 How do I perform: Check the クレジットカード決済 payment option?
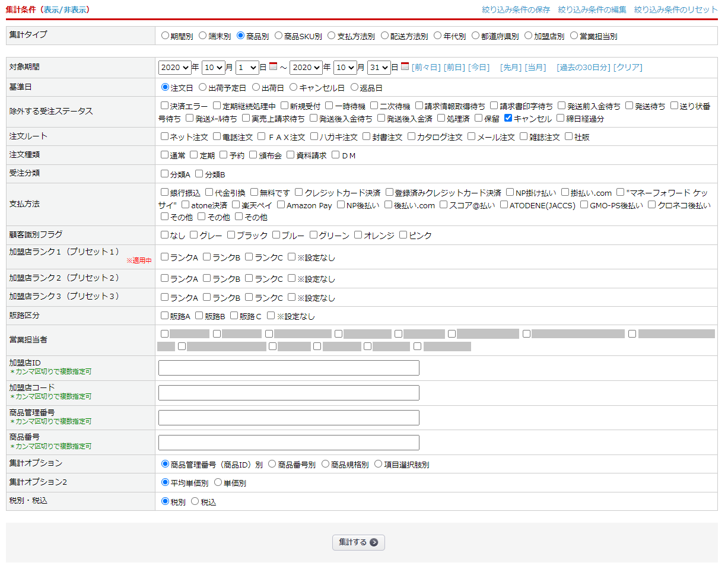[x=298, y=192]
